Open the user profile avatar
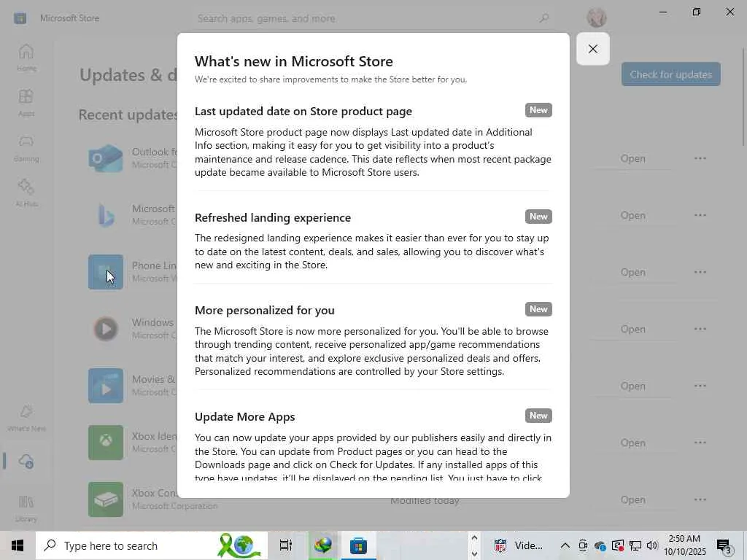Image resolution: width=747 pixels, height=560 pixels. 597,17
